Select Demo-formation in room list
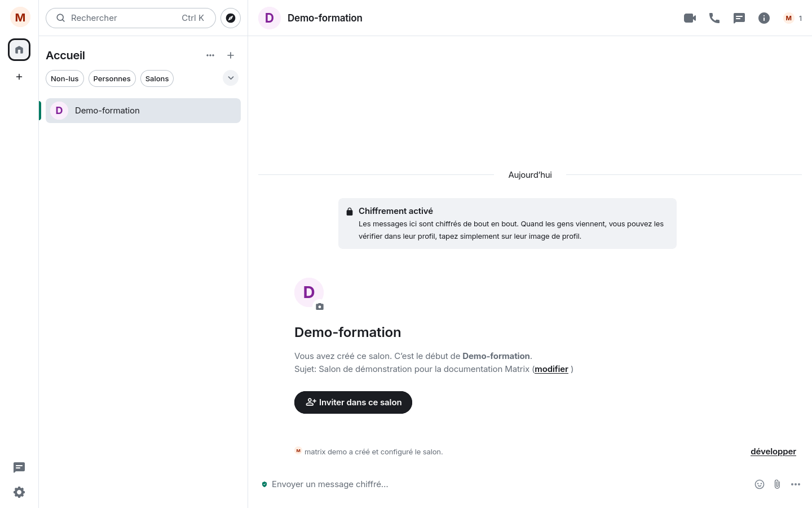Screen dimensions: 812x508 coord(143,111)
